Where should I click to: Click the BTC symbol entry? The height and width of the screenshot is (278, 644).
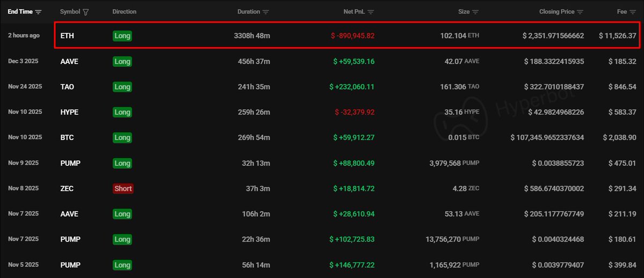point(67,138)
